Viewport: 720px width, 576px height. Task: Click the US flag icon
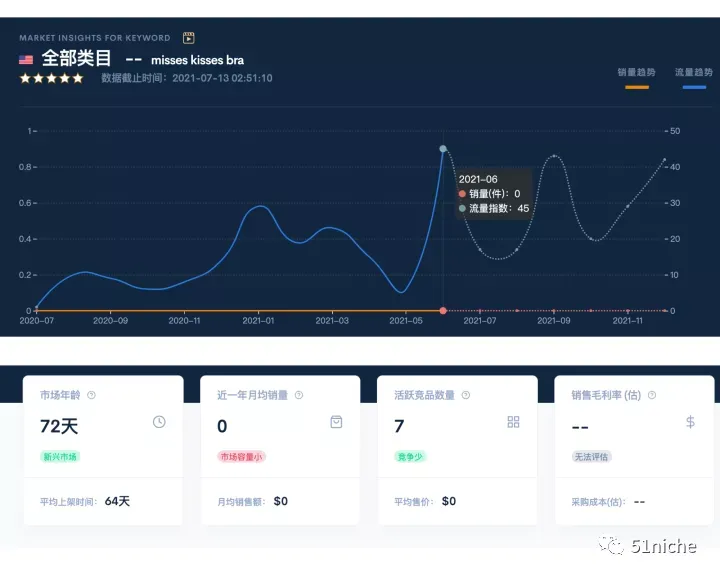(x=26, y=60)
